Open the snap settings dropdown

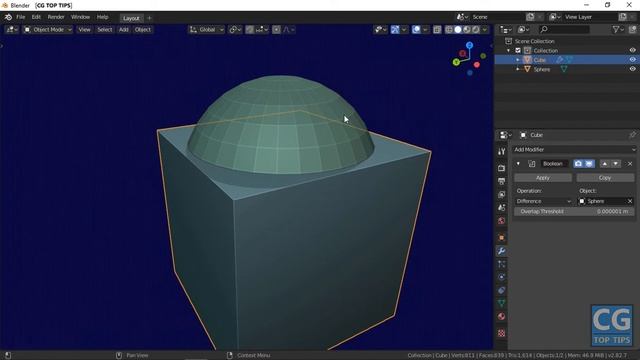262,30
